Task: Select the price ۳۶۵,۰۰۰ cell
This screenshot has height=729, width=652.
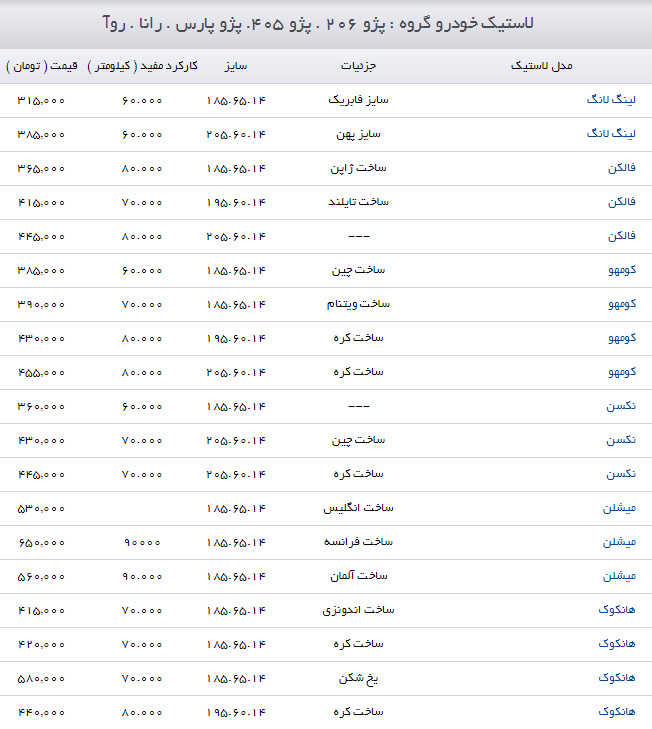Action: pos(41,168)
